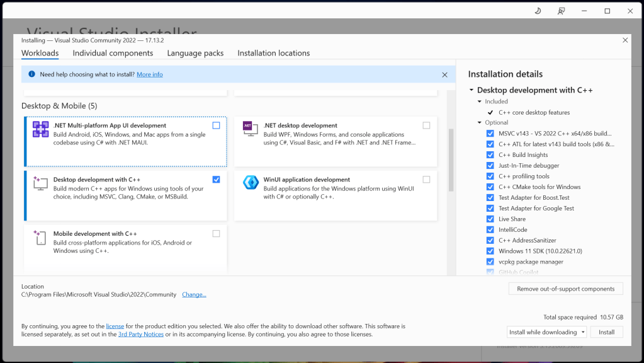
Task: Click the WinUI application development icon
Action: [x=251, y=183]
